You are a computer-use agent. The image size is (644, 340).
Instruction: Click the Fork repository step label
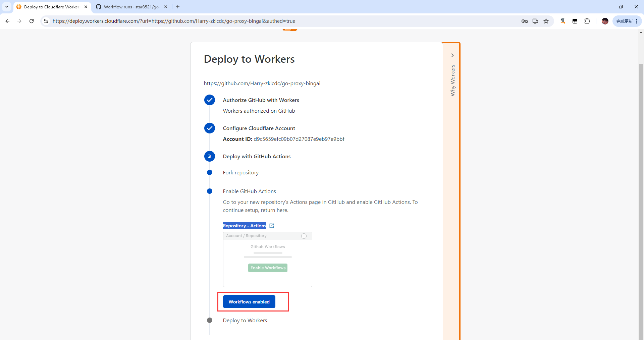(241, 173)
